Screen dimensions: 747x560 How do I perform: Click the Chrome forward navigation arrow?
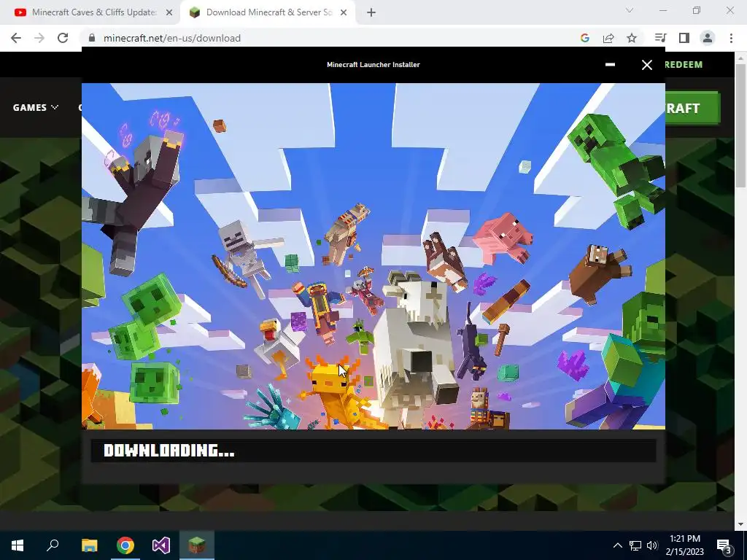coord(39,38)
